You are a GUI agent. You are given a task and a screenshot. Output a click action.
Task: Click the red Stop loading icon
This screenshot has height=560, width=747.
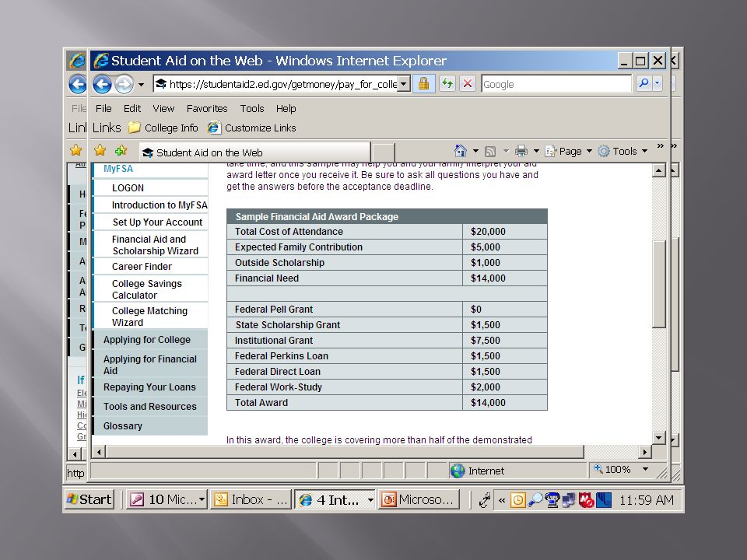point(468,84)
